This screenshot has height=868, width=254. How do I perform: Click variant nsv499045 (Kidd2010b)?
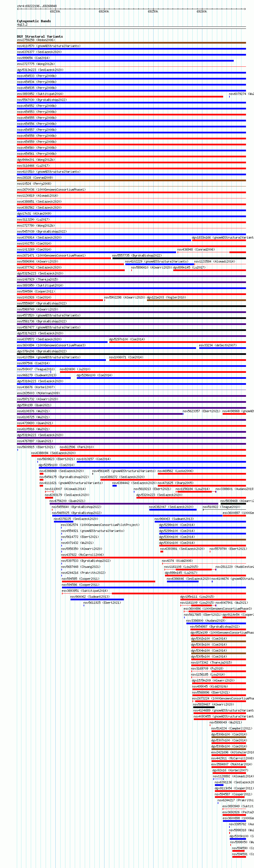click(210, 686)
